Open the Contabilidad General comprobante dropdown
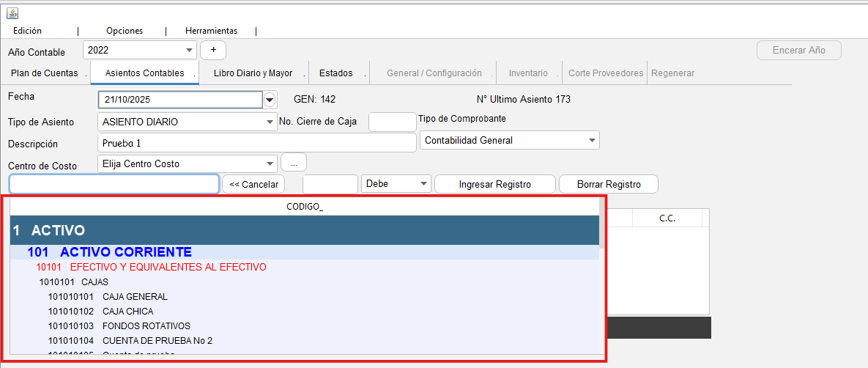The width and height of the screenshot is (868, 368). [x=591, y=140]
